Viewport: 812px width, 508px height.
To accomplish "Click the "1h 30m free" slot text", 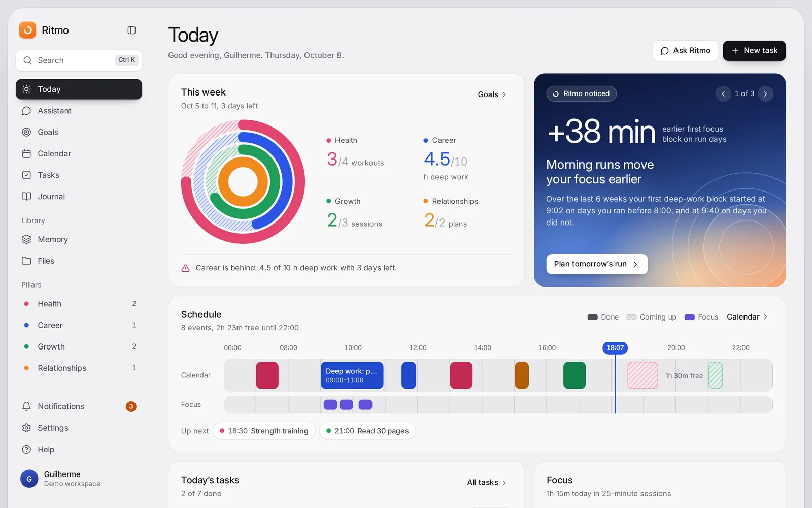I will tap(684, 376).
